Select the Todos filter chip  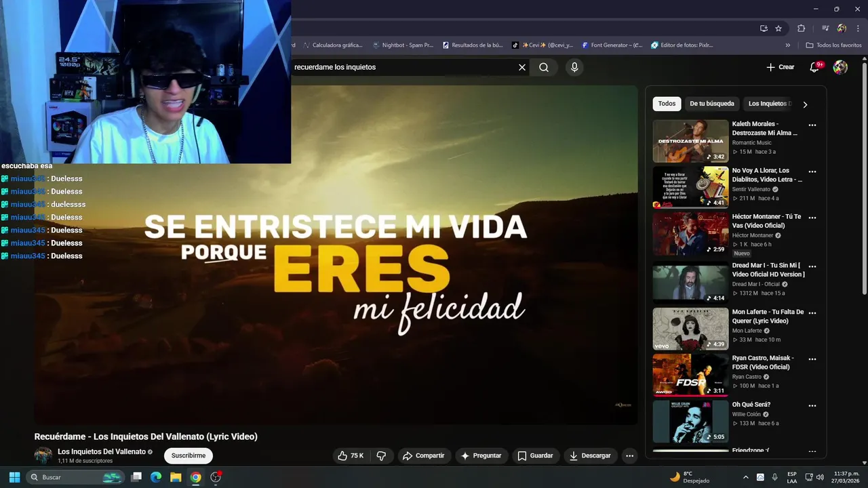click(x=667, y=104)
